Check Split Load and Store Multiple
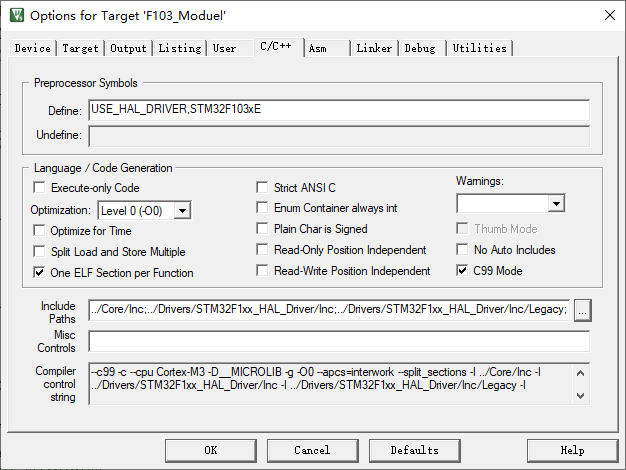626x470 pixels. click(40, 252)
